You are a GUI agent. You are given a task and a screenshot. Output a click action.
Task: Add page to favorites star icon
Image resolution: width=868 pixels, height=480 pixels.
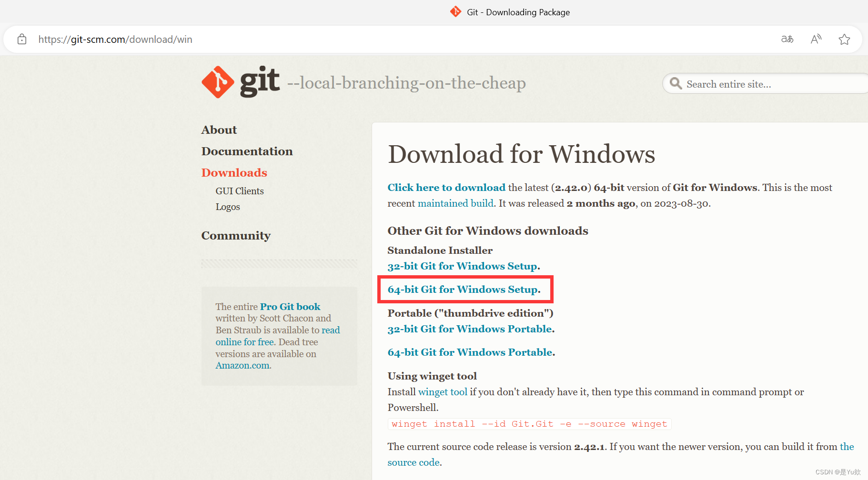[844, 39]
